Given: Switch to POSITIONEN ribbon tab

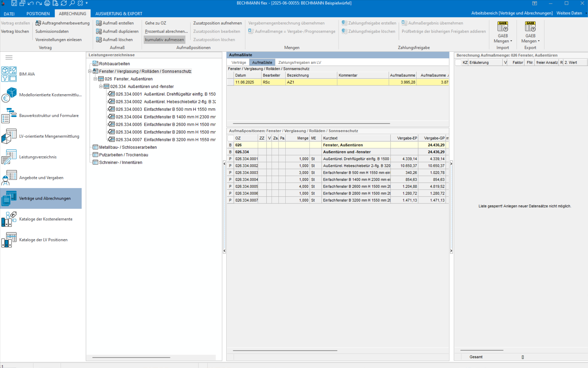Looking at the screenshot, I should (38, 14).
